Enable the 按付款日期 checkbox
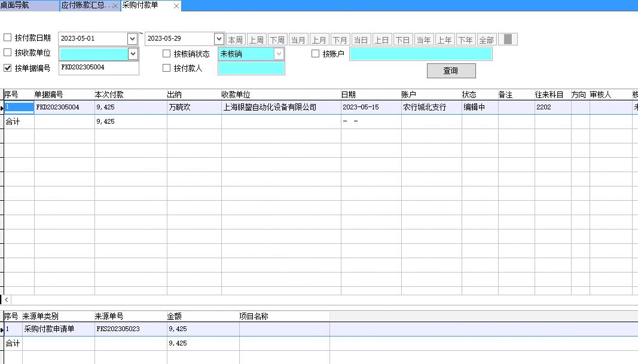 (x=8, y=38)
